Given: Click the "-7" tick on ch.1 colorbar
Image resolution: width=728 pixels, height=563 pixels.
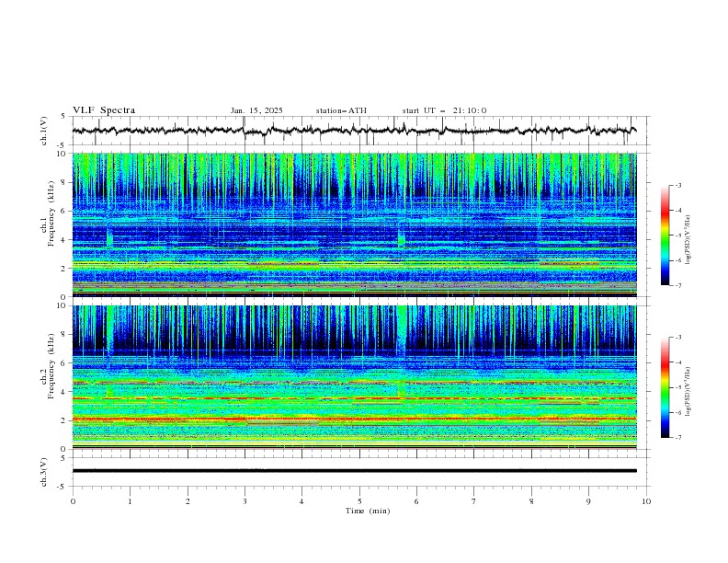Looking at the screenshot, I should pos(677,285).
